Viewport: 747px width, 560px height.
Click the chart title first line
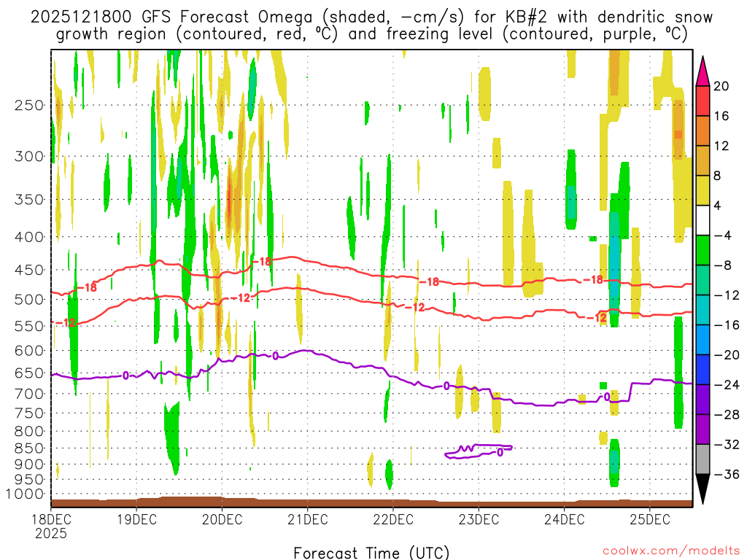pyautogui.click(x=371, y=17)
